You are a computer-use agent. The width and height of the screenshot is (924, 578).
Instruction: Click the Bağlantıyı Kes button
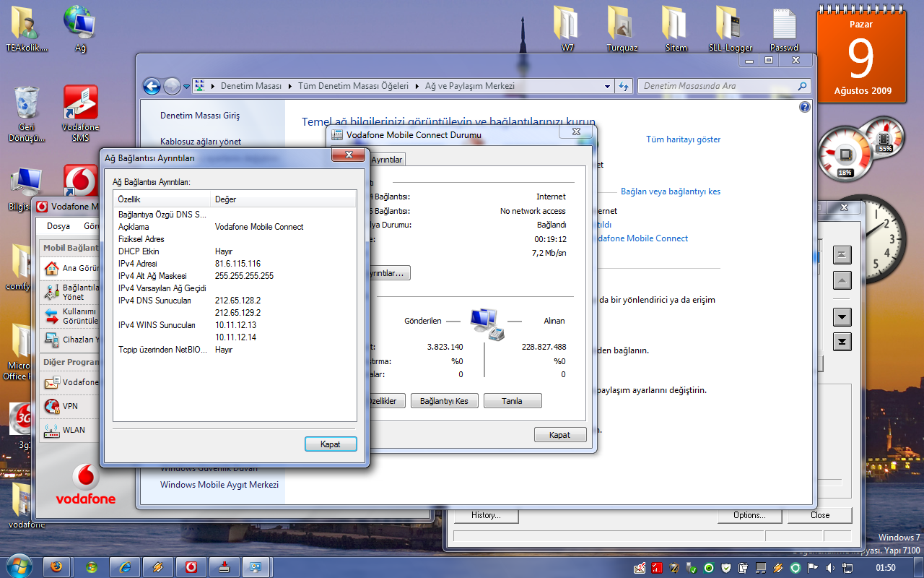click(444, 401)
